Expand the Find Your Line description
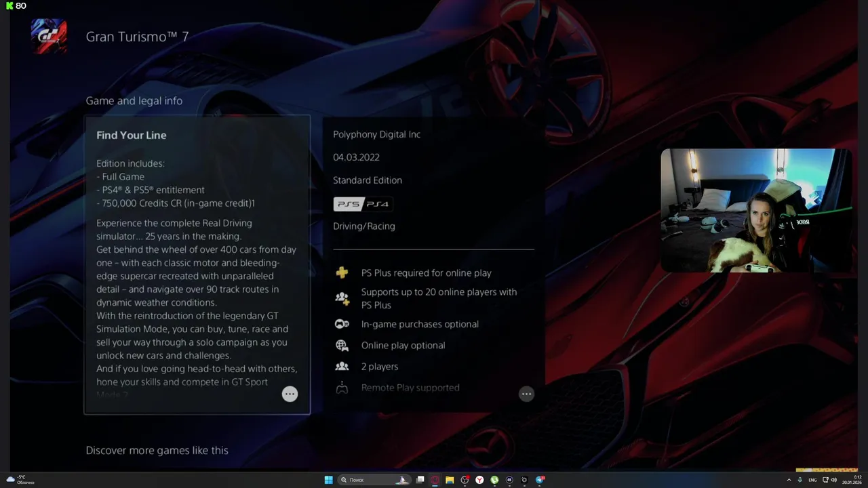 [290, 394]
